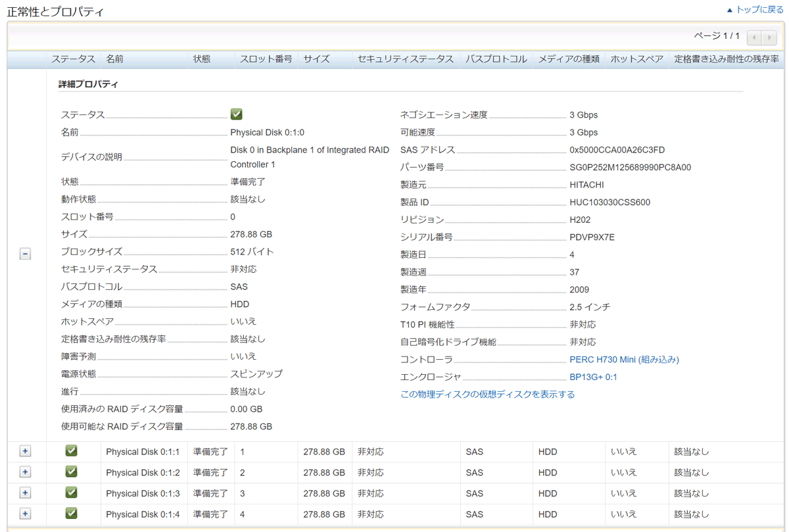Select the Physical Disk 0:1:4 name cell
This screenshot has height=532, width=789.
coord(143,514)
